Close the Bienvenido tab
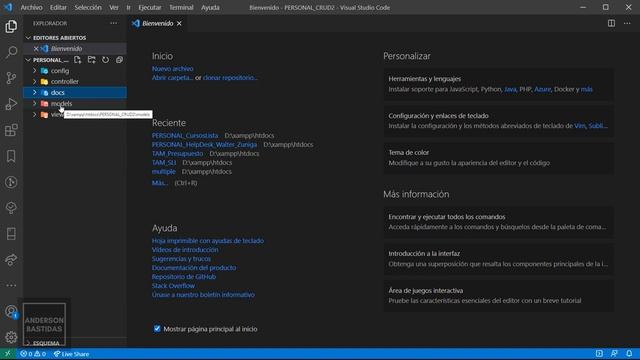This screenshot has width=640, height=360. tap(179, 24)
